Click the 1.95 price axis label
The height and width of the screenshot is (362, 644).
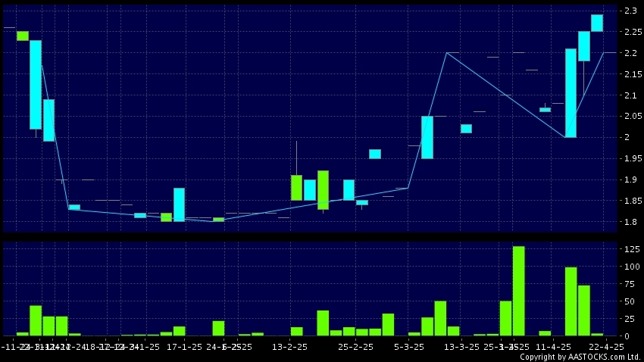click(x=633, y=158)
